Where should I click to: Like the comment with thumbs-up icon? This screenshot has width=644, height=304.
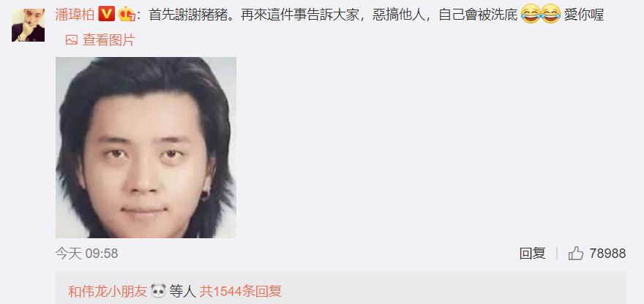(x=576, y=253)
